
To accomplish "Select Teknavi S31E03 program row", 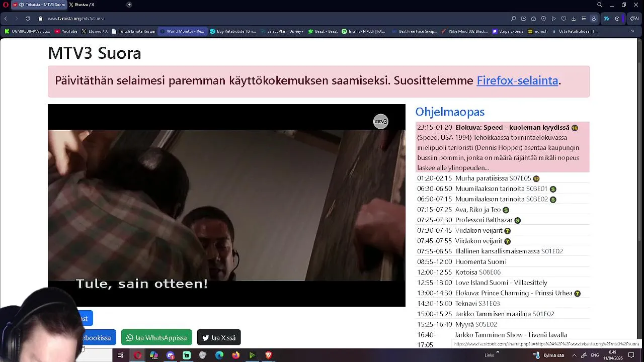I will (502, 303).
